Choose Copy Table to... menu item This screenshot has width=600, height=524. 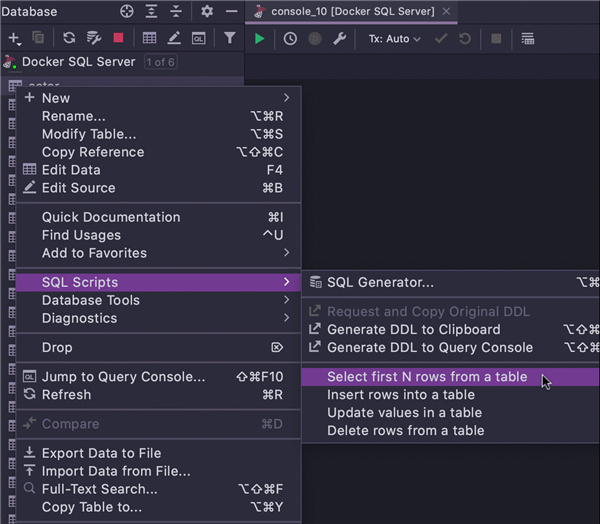pyautogui.click(x=158, y=507)
